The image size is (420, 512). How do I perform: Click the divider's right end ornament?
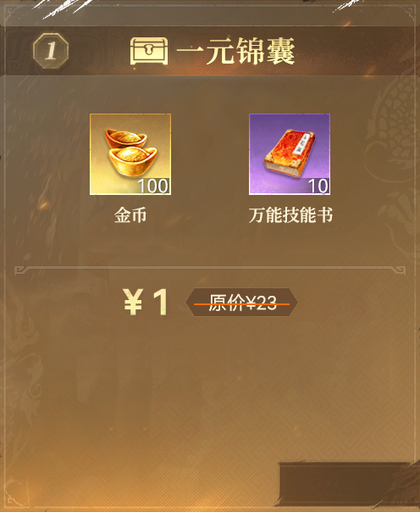(400, 270)
